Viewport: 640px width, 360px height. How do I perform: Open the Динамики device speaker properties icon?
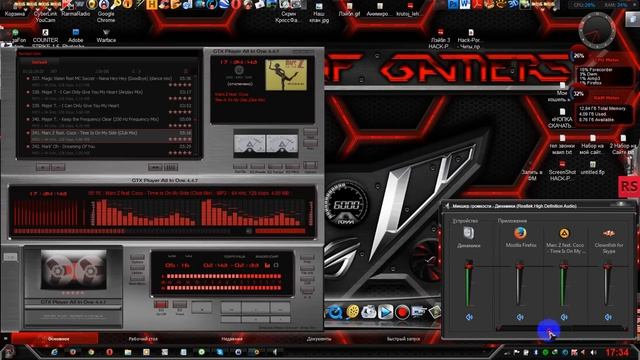coord(469,233)
